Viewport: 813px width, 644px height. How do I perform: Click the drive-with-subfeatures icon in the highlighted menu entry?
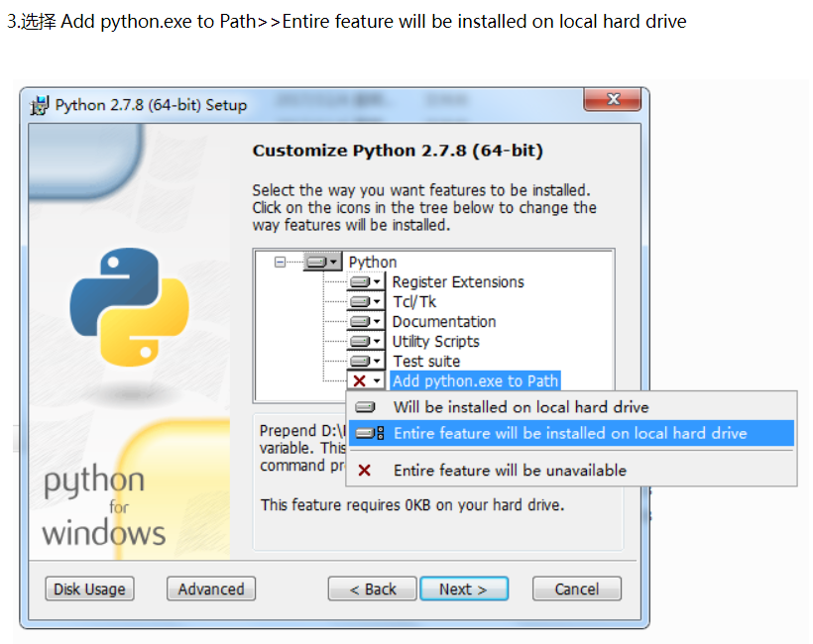370,433
